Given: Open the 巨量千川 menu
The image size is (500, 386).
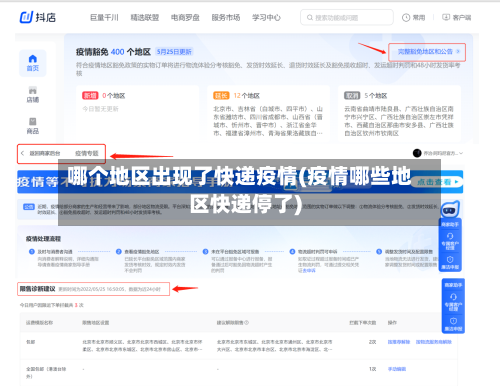Looking at the screenshot, I should click(x=104, y=17).
